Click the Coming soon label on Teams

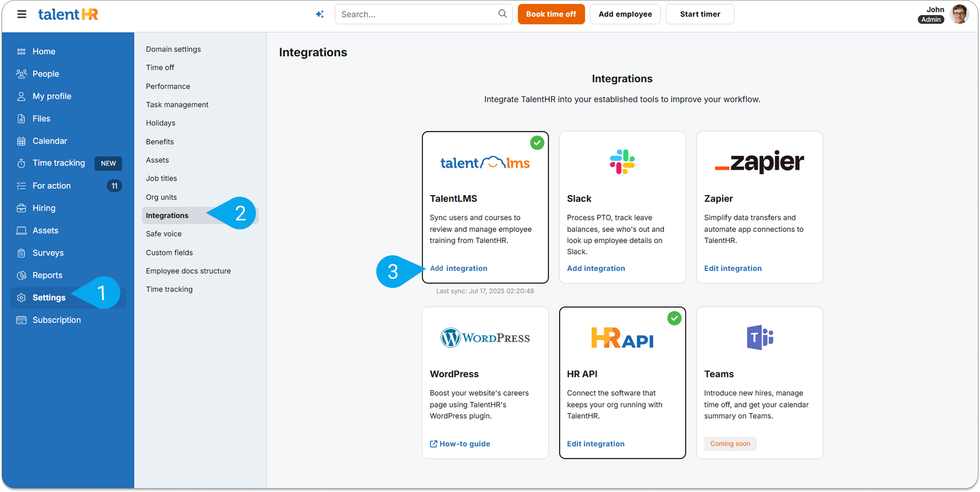[730, 444]
